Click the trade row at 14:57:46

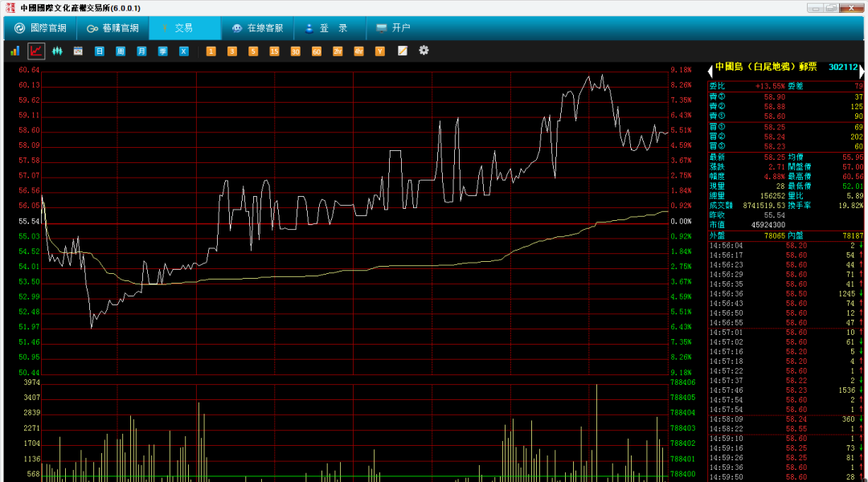click(786, 390)
